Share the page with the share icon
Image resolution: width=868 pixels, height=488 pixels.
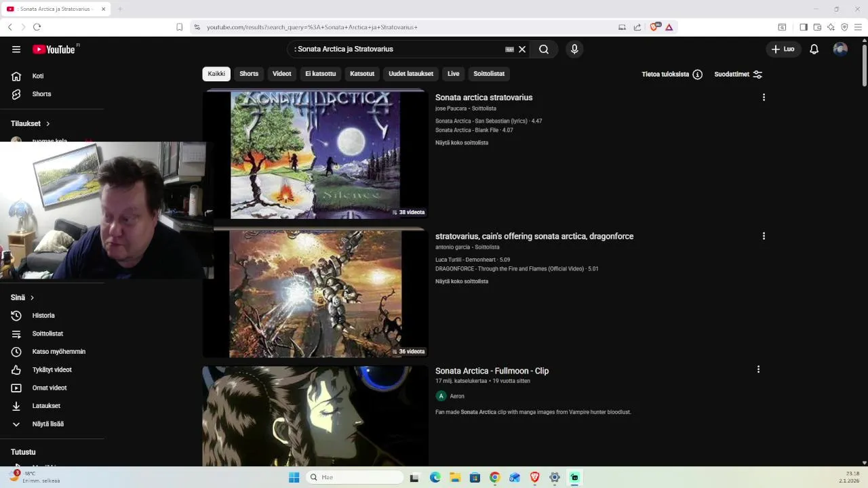[x=637, y=27]
